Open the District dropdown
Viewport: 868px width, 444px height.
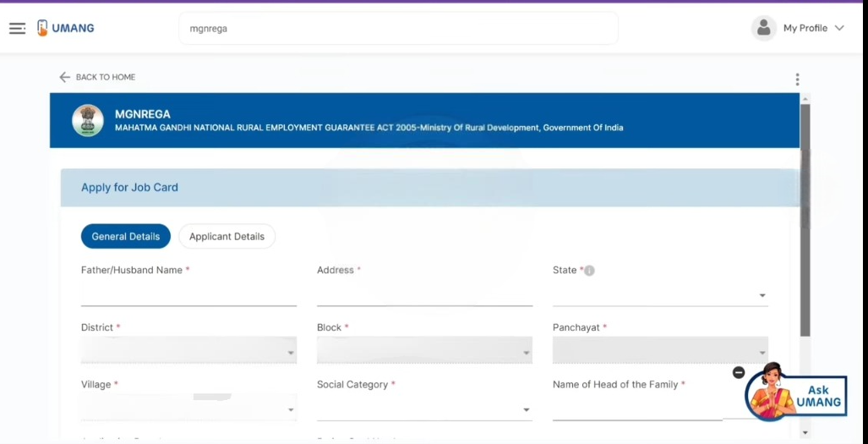[x=188, y=351]
